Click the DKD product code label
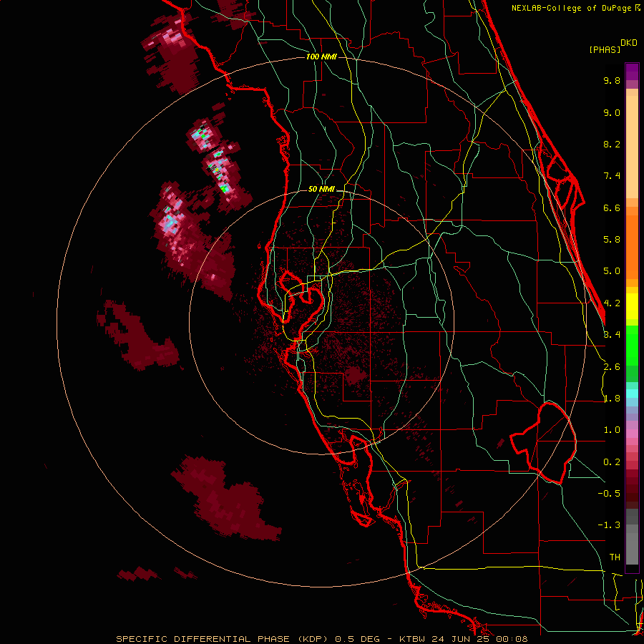Viewport: 644px width, 644px height. [x=629, y=43]
